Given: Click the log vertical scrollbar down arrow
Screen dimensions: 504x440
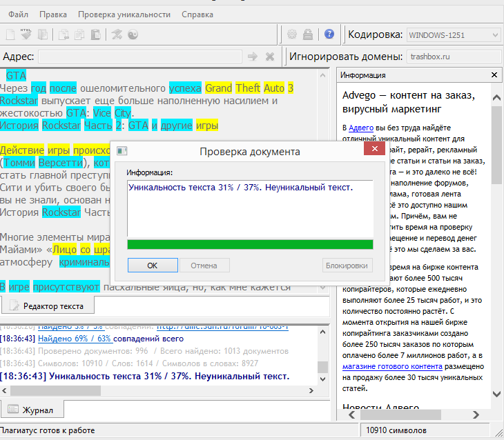Looking at the screenshot, I should [323, 379].
